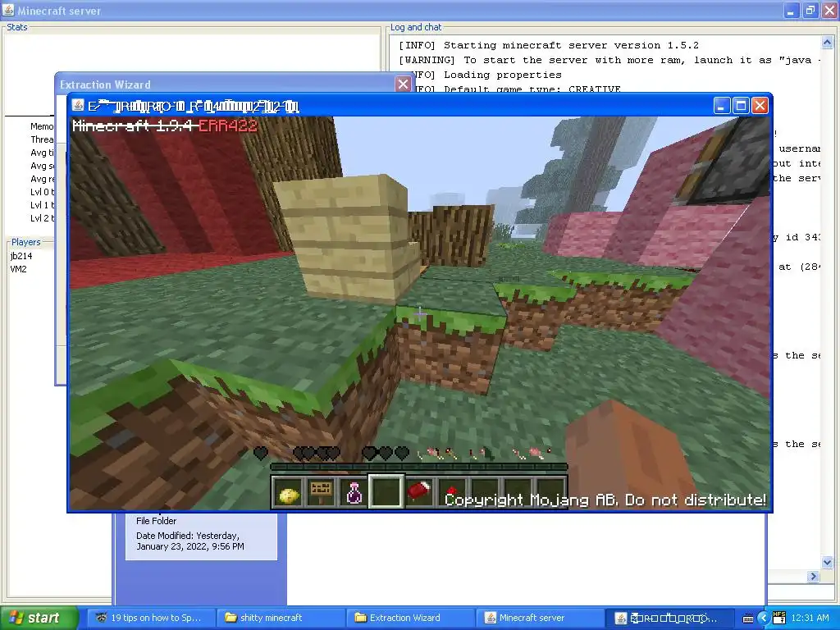The height and width of the screenshot is (630, 840).
Task: Select player jb214 in Players list
Action: click(x=21, y=256)
